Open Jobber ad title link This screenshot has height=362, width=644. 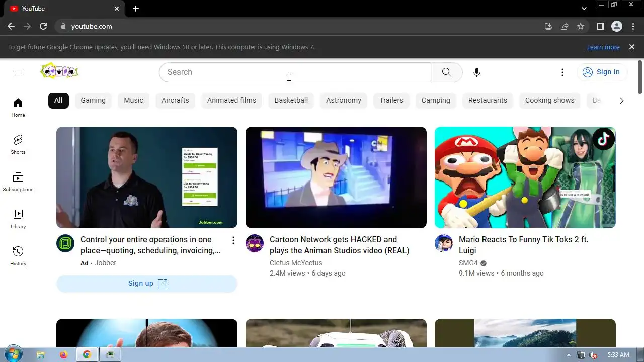coord(150,245)
